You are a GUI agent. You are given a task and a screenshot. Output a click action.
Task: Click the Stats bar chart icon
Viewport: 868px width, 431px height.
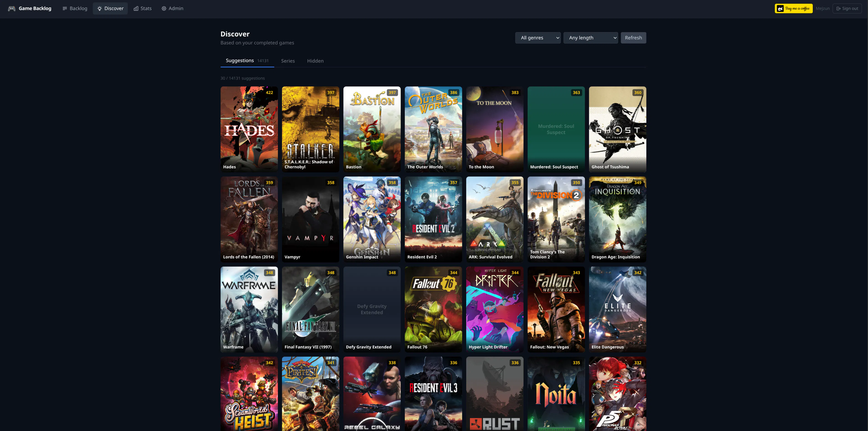point(136,8)
